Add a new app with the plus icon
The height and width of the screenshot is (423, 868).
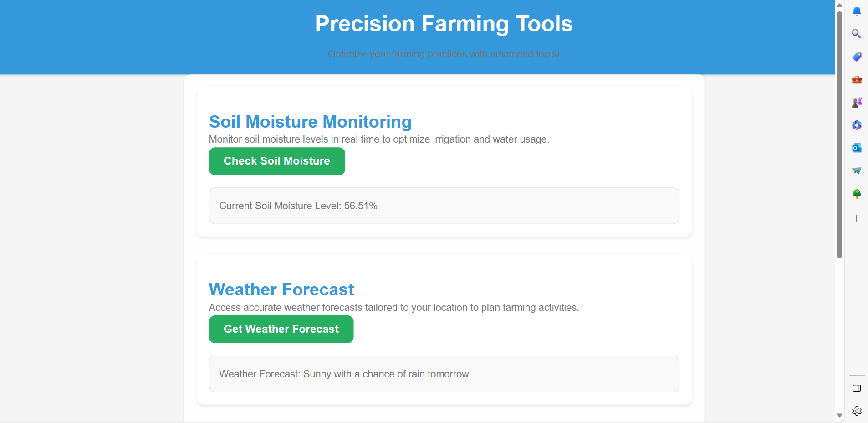[x=857, y=218]
